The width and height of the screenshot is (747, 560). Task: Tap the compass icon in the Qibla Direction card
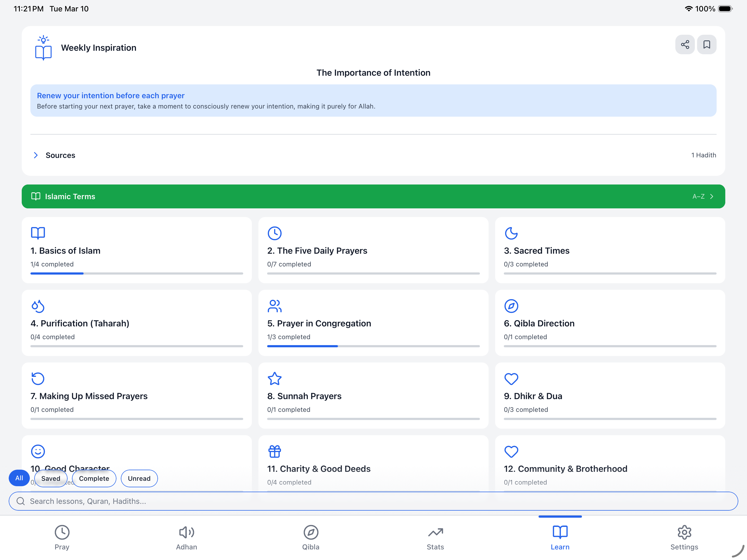(511, 306)
